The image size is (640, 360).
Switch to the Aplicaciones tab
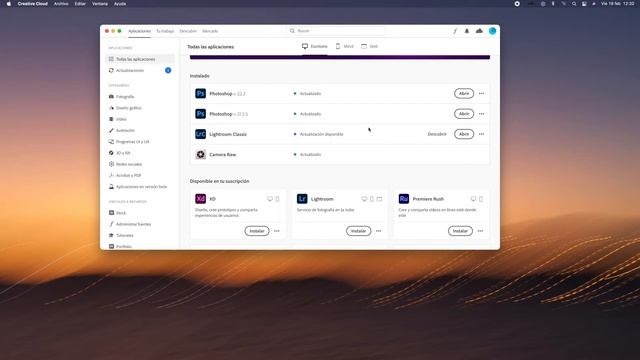coord(140,31)
